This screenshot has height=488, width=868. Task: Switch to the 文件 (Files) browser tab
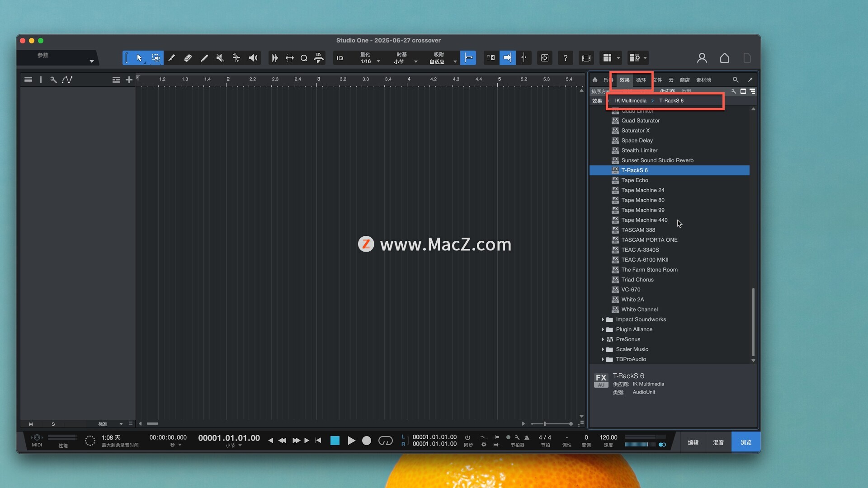657,80
